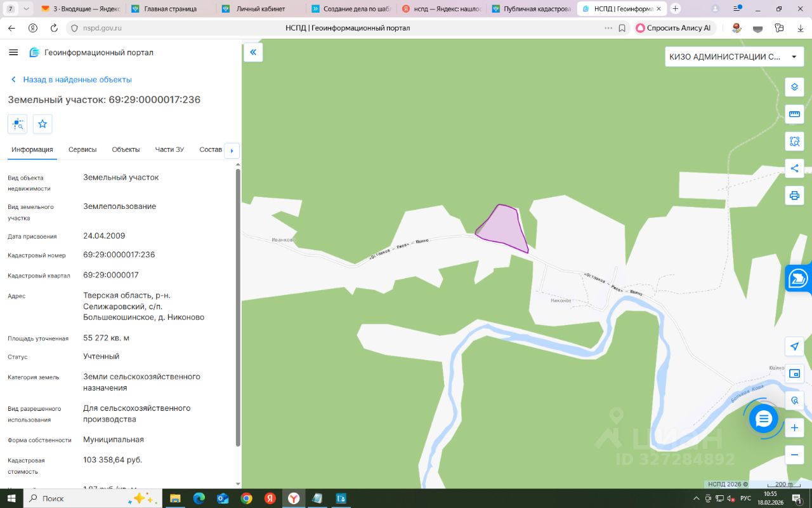
Task: Click the map identify search tool
Action: click(x=794, y=401)
